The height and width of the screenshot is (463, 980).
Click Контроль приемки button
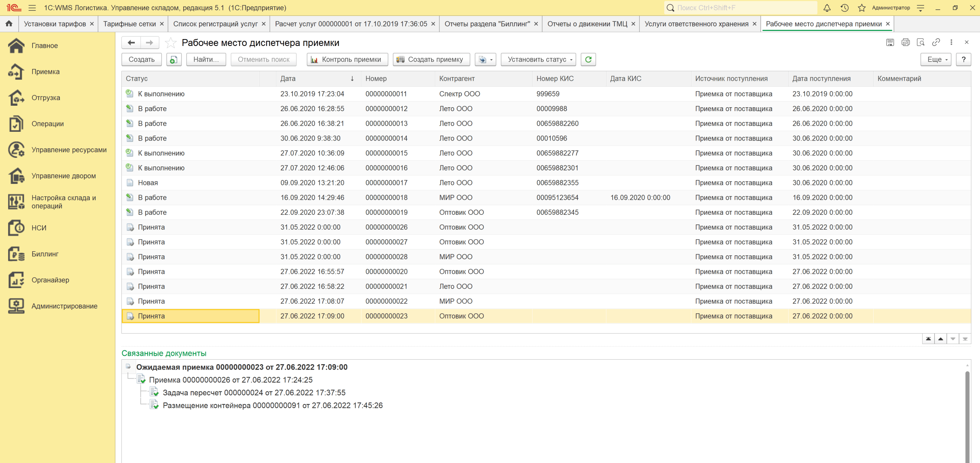pyautogui.click(x=347, y=59)
